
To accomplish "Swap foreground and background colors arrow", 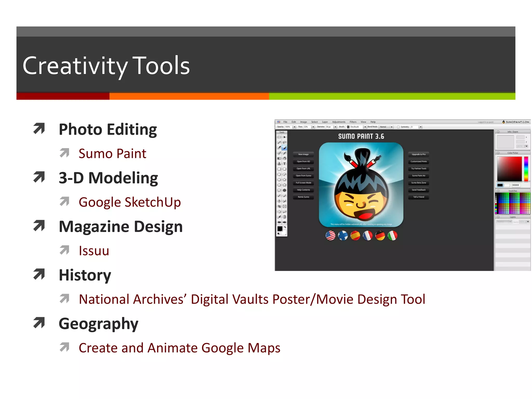I will [285, 227].
